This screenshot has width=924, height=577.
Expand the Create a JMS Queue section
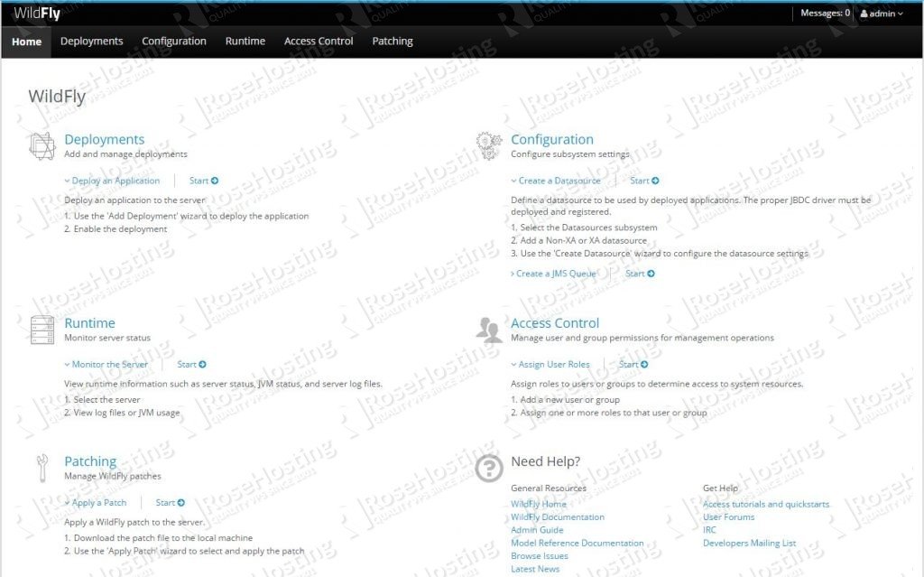pyautogui.click(x=555, y=274)
